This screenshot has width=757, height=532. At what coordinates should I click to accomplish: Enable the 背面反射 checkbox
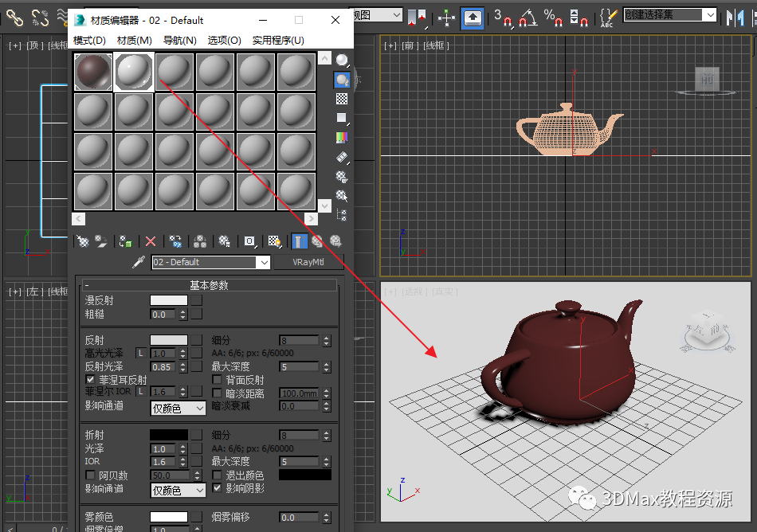218,380
